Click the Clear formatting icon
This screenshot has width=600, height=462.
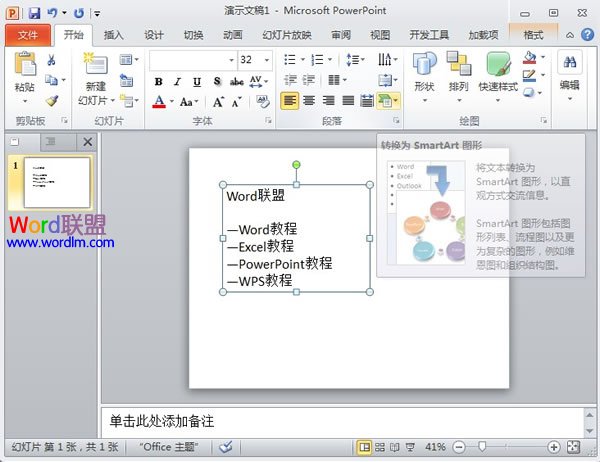pyautogui.click(x=263, y=101)
